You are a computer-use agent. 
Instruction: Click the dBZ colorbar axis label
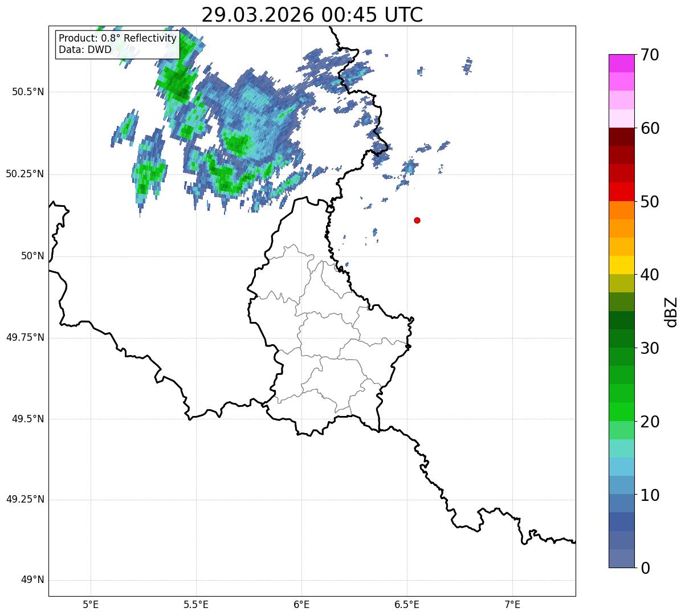click(671, 312)
